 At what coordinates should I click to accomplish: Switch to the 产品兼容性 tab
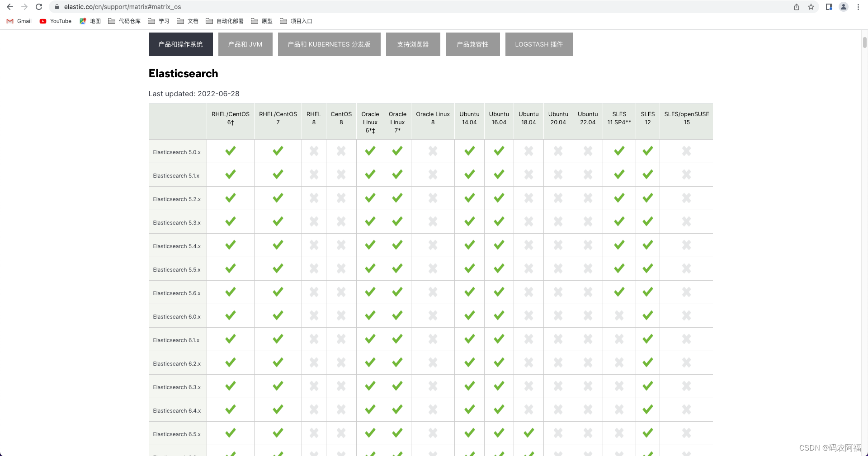coord(473,44)
